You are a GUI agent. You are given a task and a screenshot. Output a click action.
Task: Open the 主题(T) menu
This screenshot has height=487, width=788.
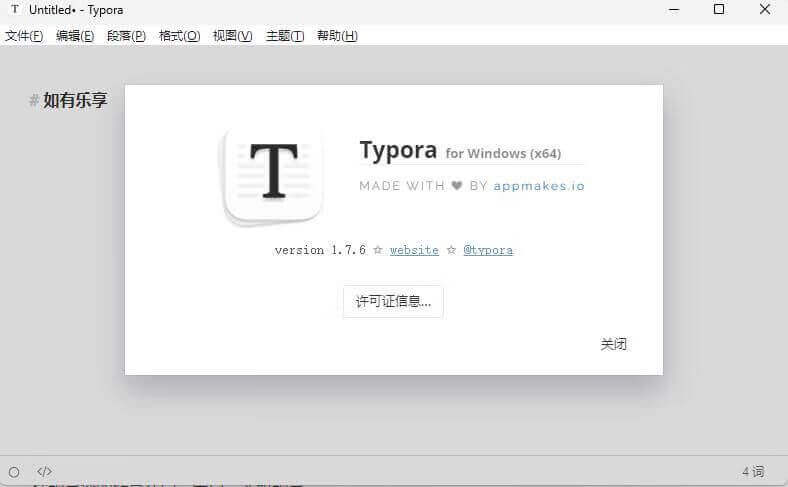coord(285,36)
